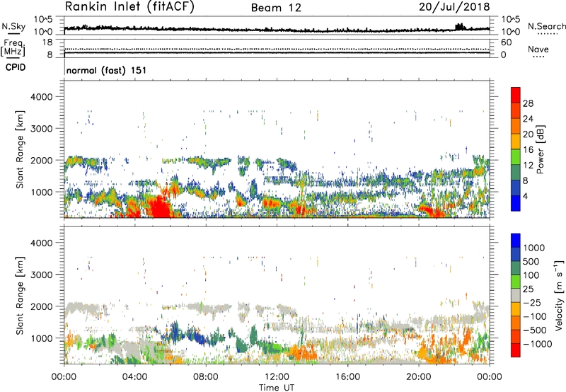Select the "12:00" time tick label
The height and width of the screenshot is (392, 566).
(277, 377)
